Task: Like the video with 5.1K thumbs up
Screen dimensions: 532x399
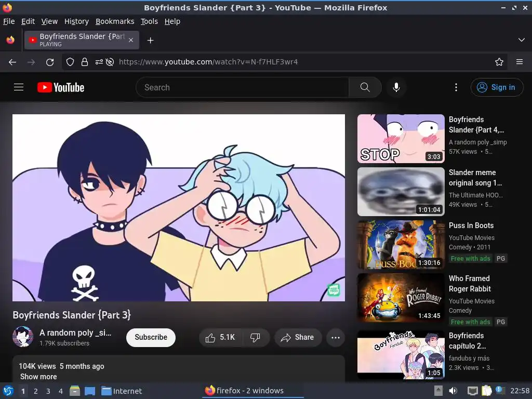Action: click(x=220, y=337)
